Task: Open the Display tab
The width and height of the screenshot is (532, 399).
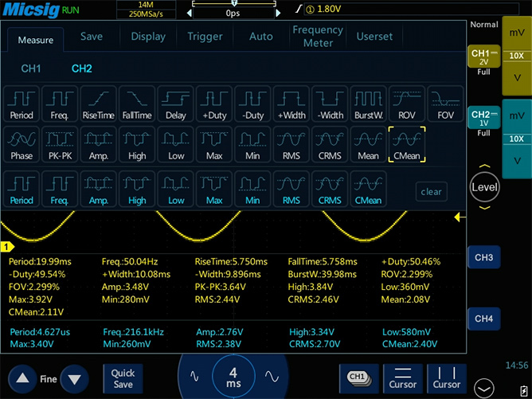Action: 148,37
